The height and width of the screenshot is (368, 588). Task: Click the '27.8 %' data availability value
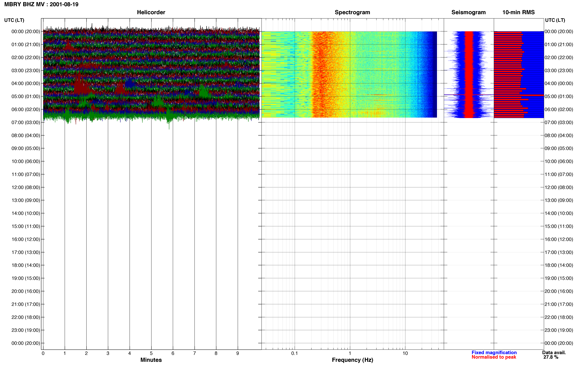[551, 357]
